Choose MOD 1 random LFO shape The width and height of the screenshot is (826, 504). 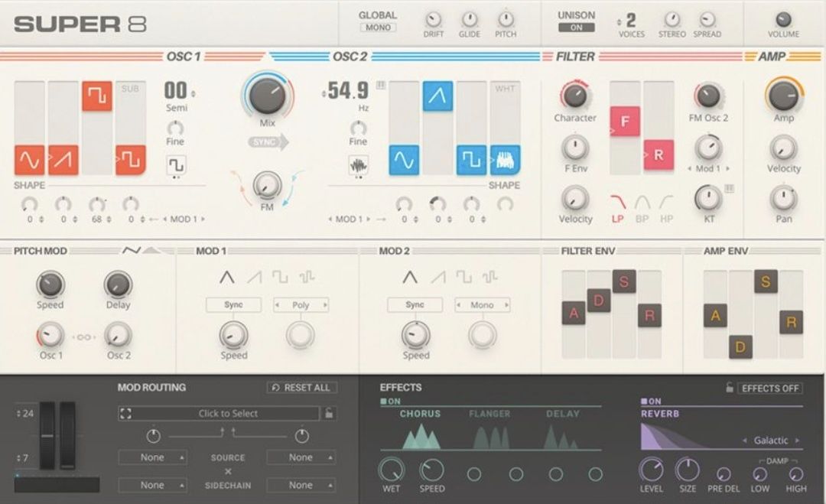pyautogui.click(x=307, y=277)
